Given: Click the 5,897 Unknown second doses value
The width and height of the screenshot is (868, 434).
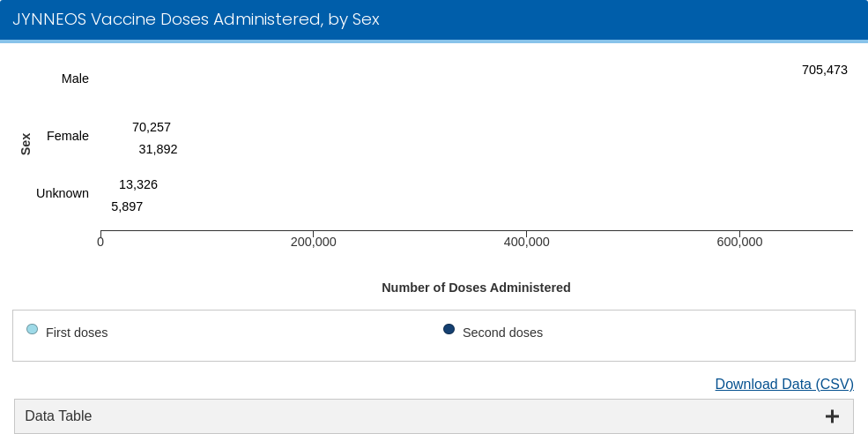Looking at the screenshot, I should coord(127,206).
